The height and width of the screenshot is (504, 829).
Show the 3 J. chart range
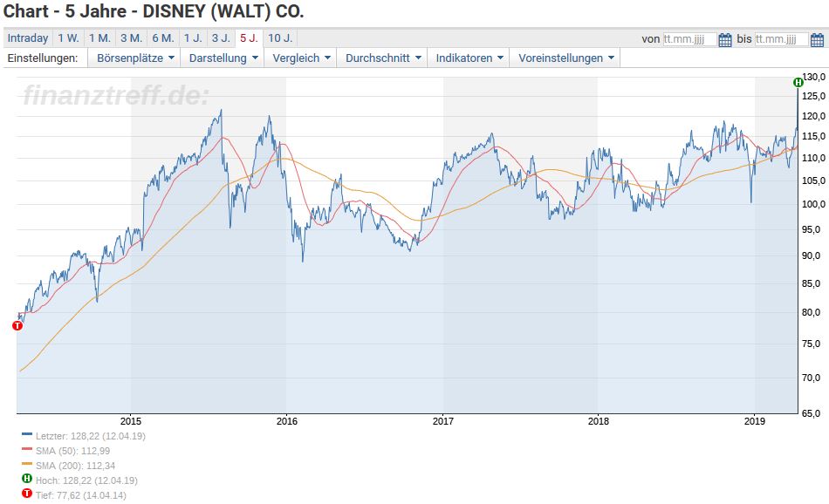pos(221,38)
